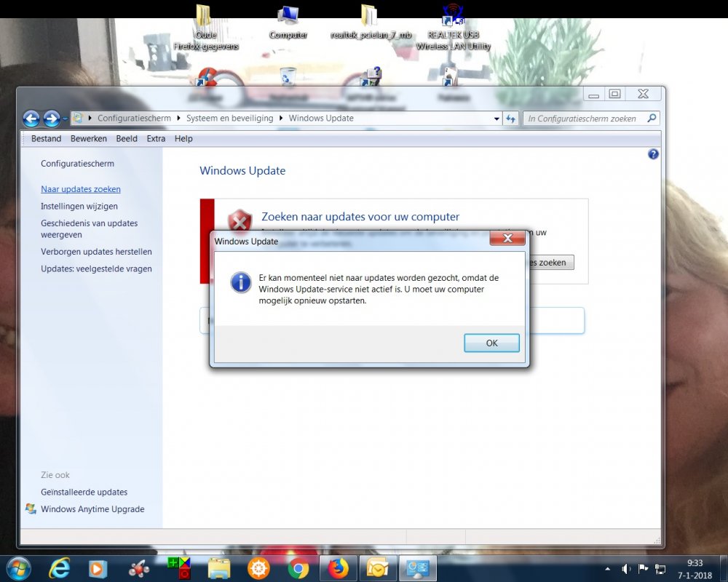This screenshot has width=728, height=582.
Task: Refresh the Windows Update page
Action: (x=511, y=119)
